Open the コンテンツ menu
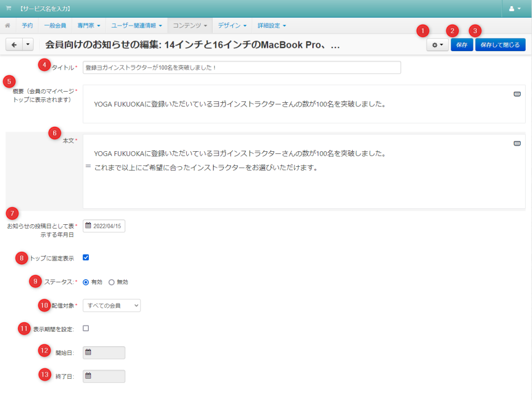The width and height of the screenshot is (532, 400). pyautogui.click(x=190, y=26)
